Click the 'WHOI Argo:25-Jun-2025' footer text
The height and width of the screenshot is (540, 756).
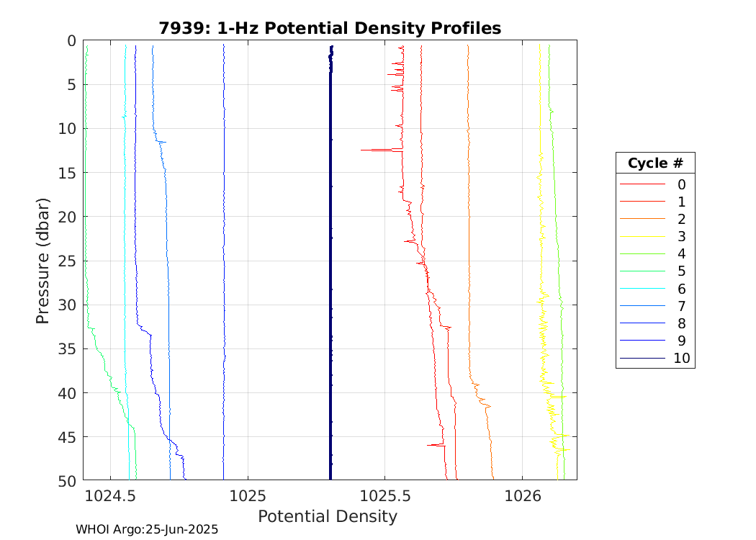147,529
